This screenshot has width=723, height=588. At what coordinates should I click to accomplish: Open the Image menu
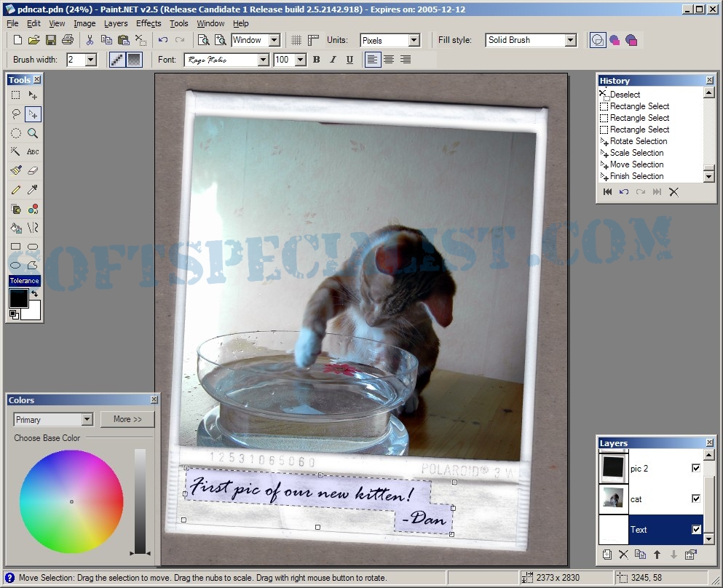84,23
